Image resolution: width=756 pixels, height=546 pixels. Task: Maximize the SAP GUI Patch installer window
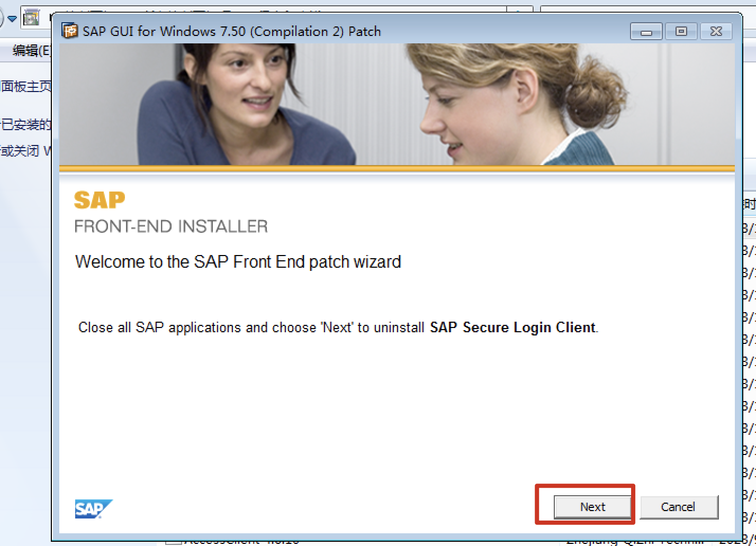tap(681, 32)
